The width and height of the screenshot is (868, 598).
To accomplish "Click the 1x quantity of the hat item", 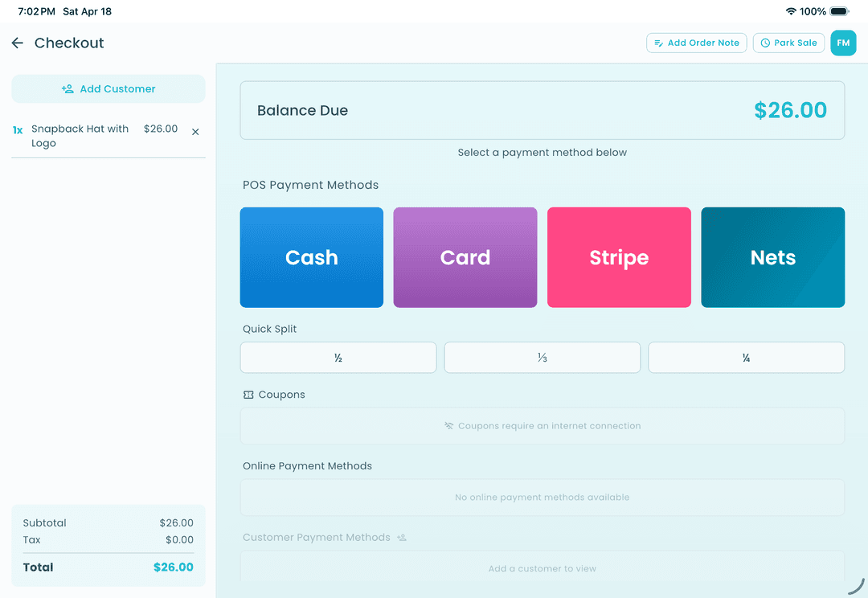I will point(18,130).
